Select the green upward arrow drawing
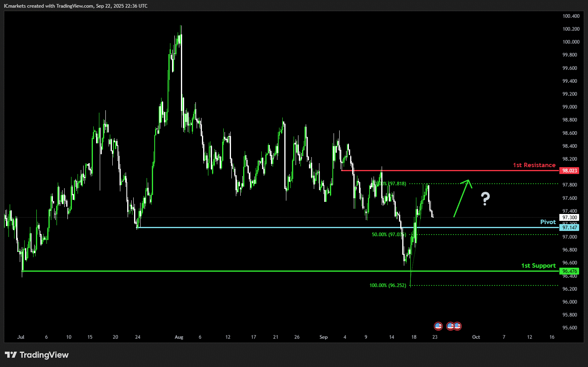Screen dimensions: 588x367 coord(462,198)
